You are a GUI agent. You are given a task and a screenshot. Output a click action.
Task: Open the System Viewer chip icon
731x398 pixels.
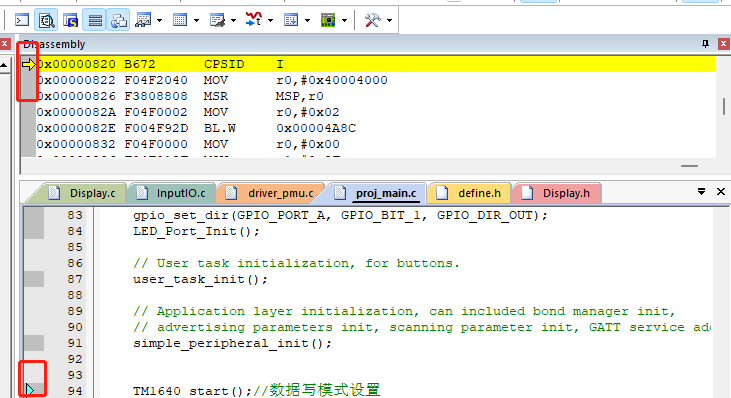pyautogui.click(x=328, y=20)
